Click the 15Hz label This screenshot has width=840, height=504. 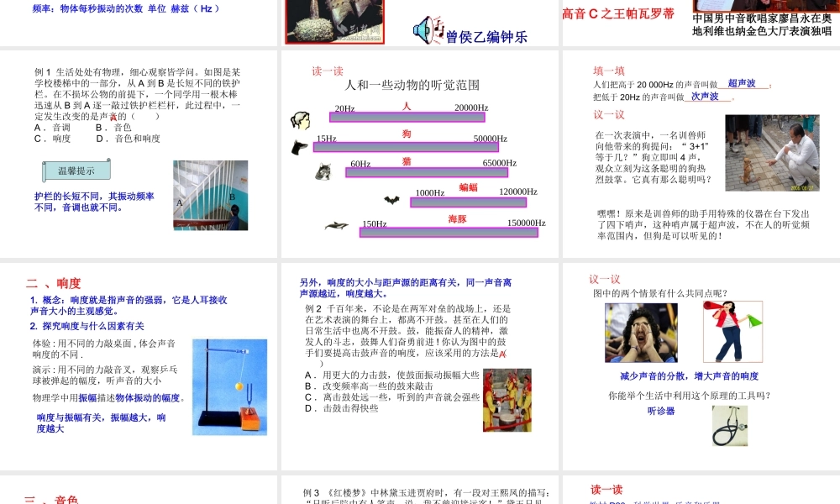tap(326, 139)
